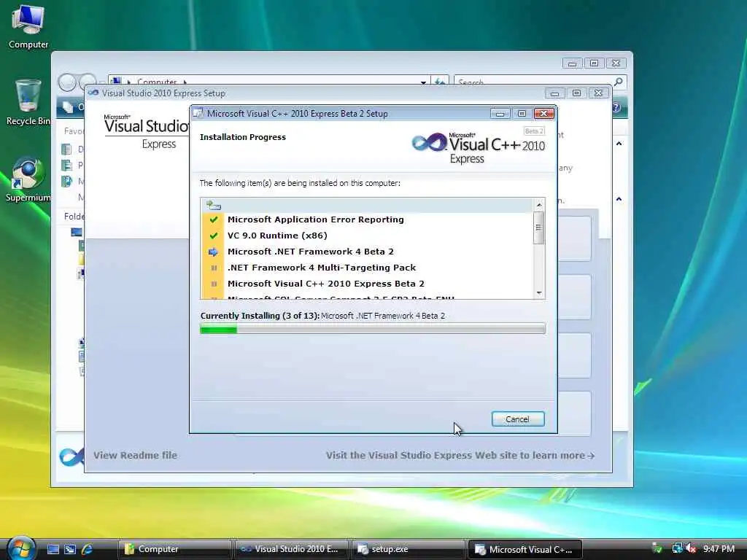Launch Internet Explorer from quick launch

(88, 549)
